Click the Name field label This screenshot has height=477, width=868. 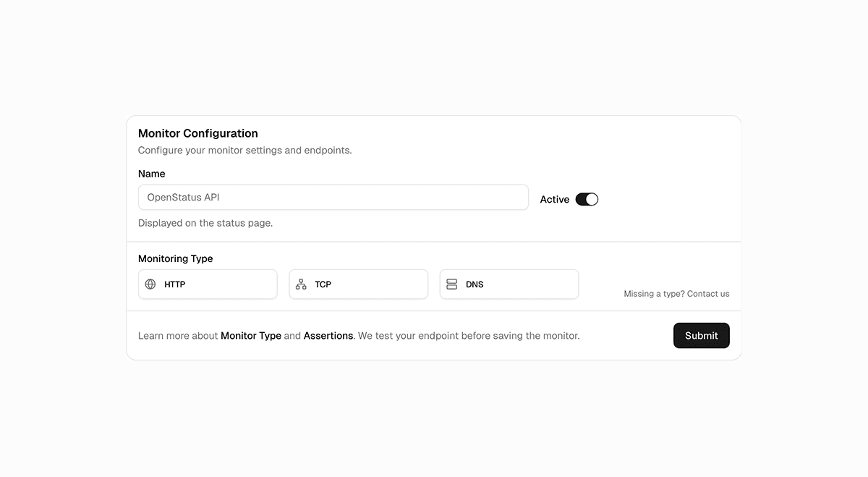[151, 174]
